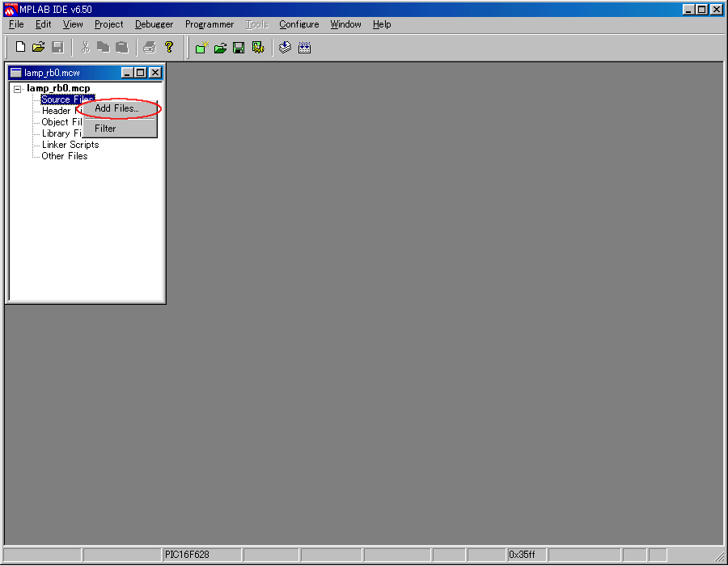The height and width of the screenshot is (566, 728).
Task: Select Header Files tree folder
Action: 61,111
